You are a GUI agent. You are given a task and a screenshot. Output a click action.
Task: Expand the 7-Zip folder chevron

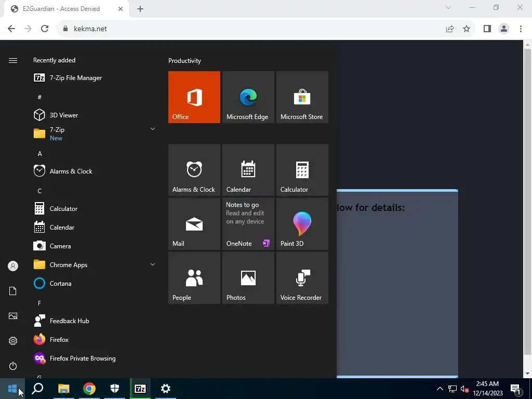[x=153, y=129]
